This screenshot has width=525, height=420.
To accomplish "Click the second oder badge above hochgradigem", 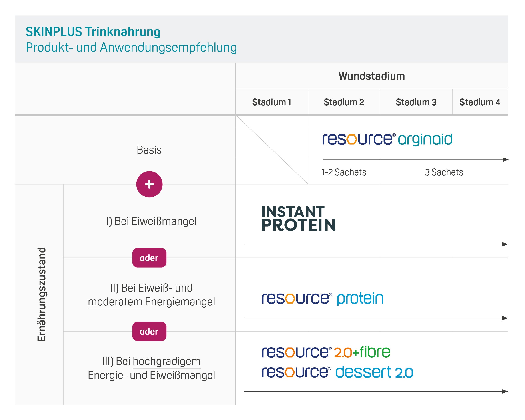I will 149,331.
